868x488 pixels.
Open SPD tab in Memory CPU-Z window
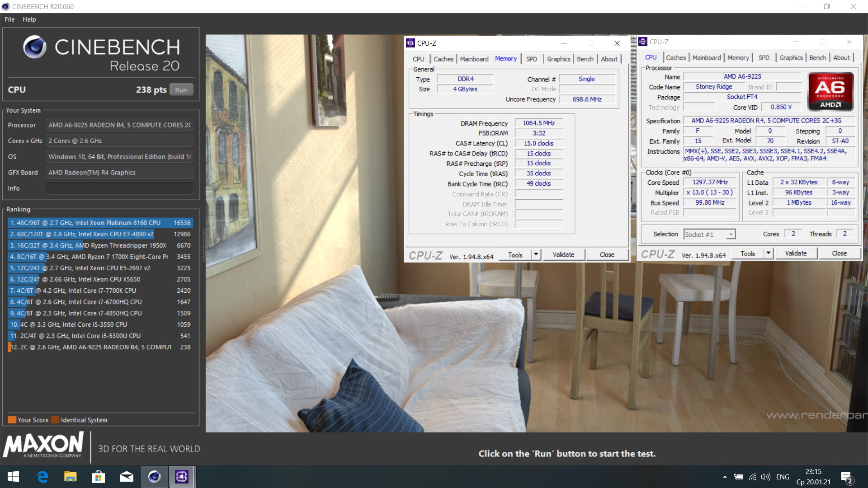[x=532, y=59]
